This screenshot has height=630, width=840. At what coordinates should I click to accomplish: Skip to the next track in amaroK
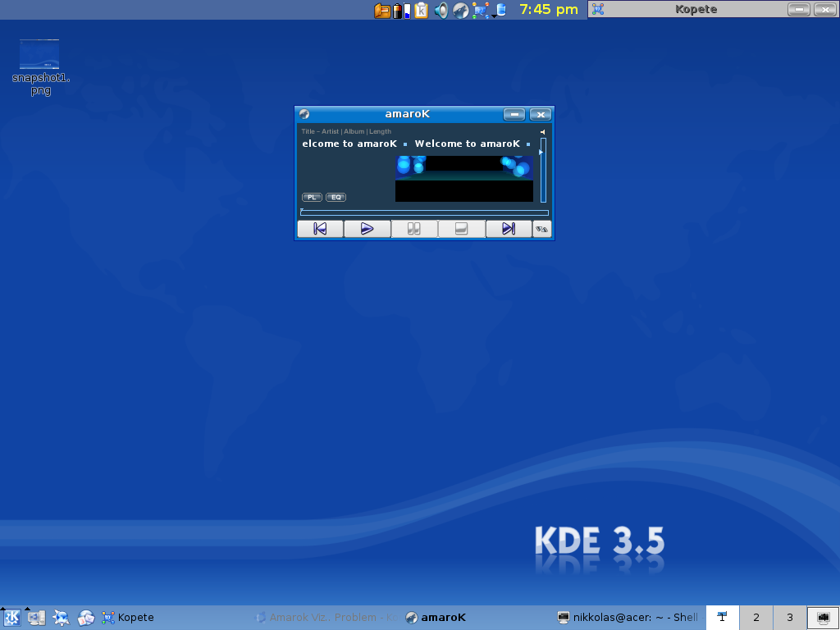tap(508, 229)
